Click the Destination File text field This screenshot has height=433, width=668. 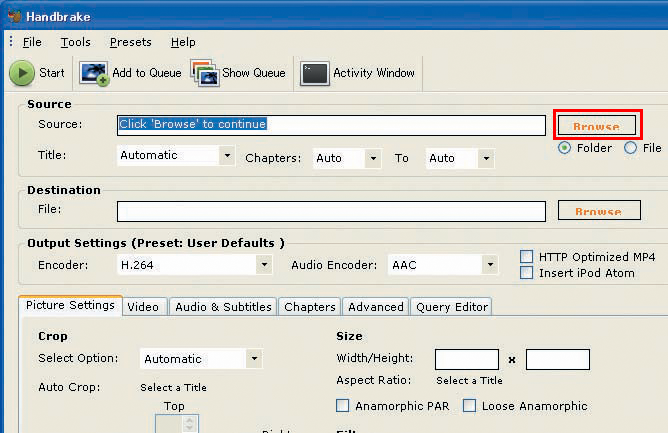pyautogui.click(x=331, y=211)
